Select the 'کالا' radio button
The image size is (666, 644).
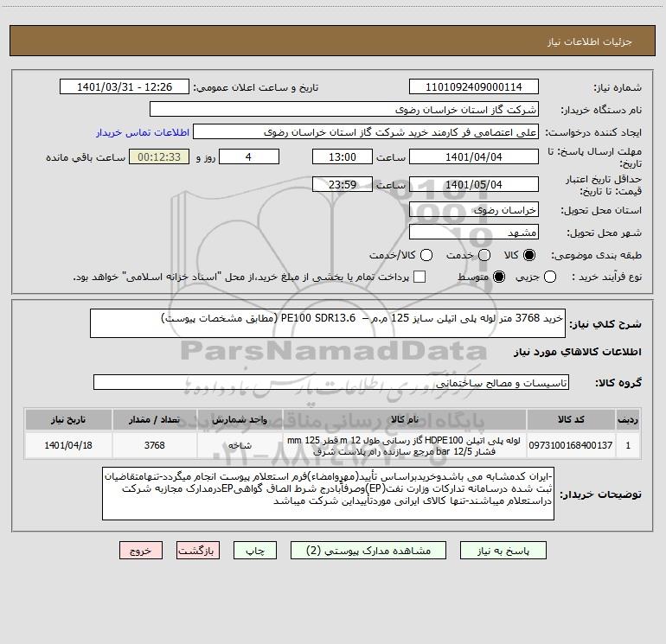click(x=529, y=255)
